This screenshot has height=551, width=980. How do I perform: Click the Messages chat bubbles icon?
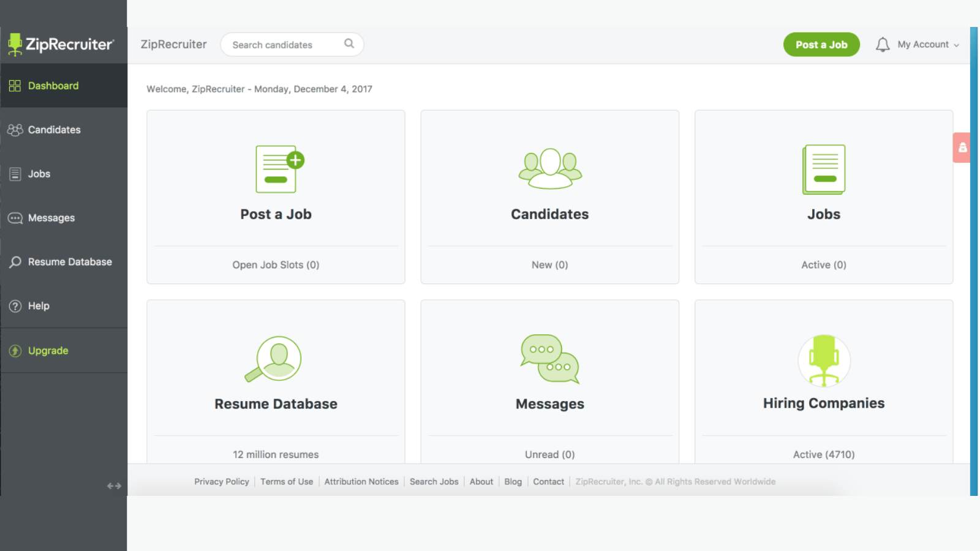tap(550, 359)
